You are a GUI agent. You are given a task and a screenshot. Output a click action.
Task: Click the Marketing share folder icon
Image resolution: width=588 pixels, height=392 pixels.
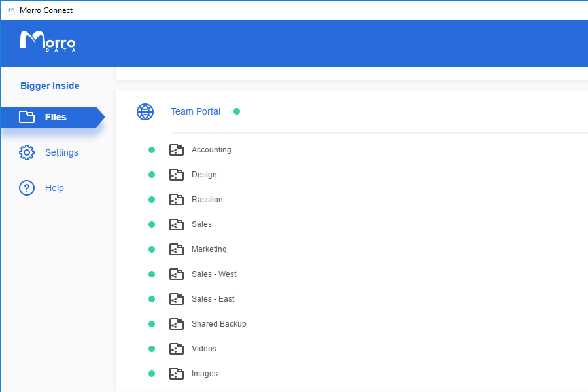[x=176, y=249]
